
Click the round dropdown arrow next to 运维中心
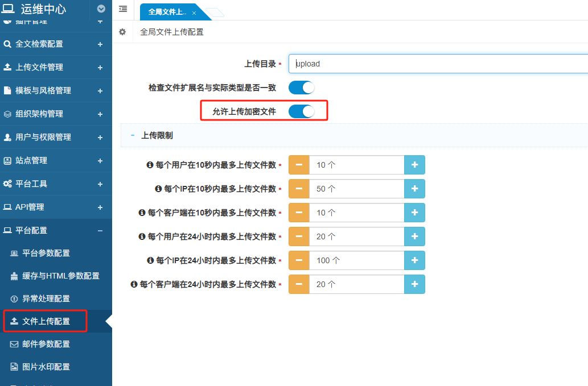tap(101, 9)
